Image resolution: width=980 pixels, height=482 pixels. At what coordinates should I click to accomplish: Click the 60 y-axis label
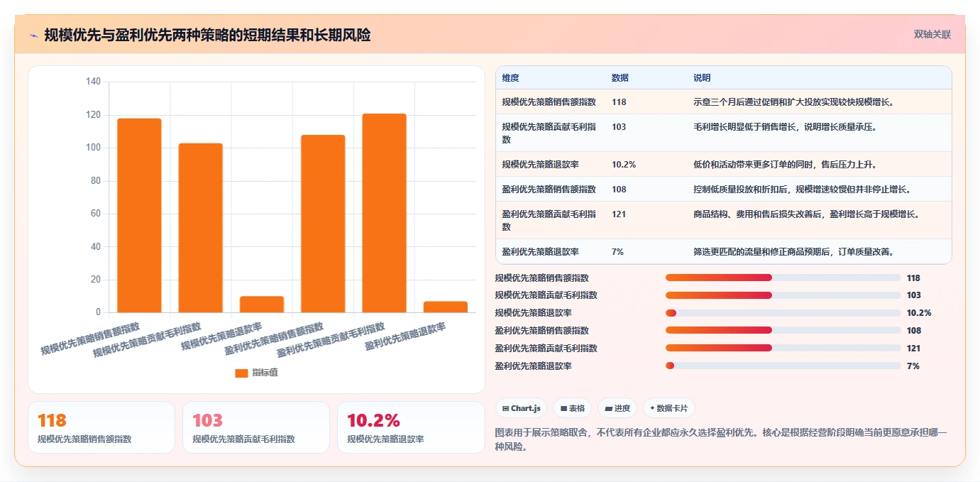[x=96, y=214]
